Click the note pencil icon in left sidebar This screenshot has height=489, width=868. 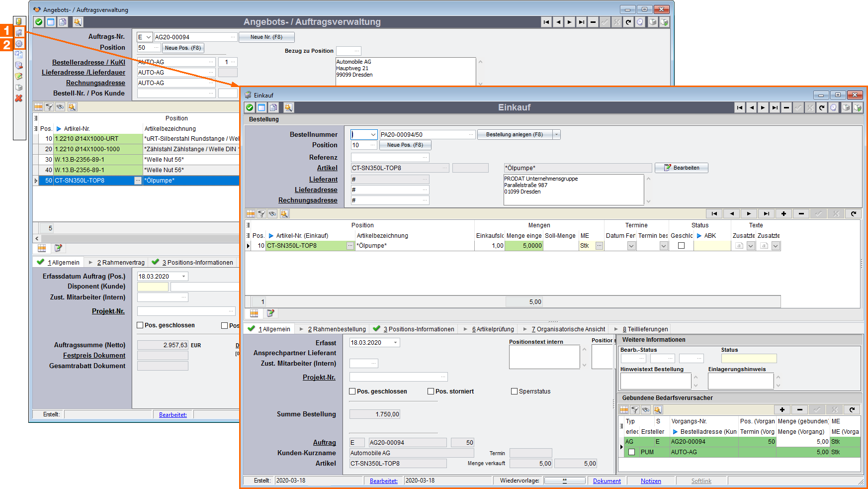coord(19,77)
